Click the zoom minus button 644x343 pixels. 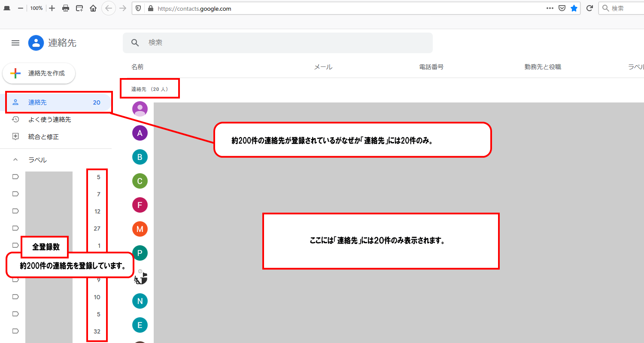[x=20, y=8]
